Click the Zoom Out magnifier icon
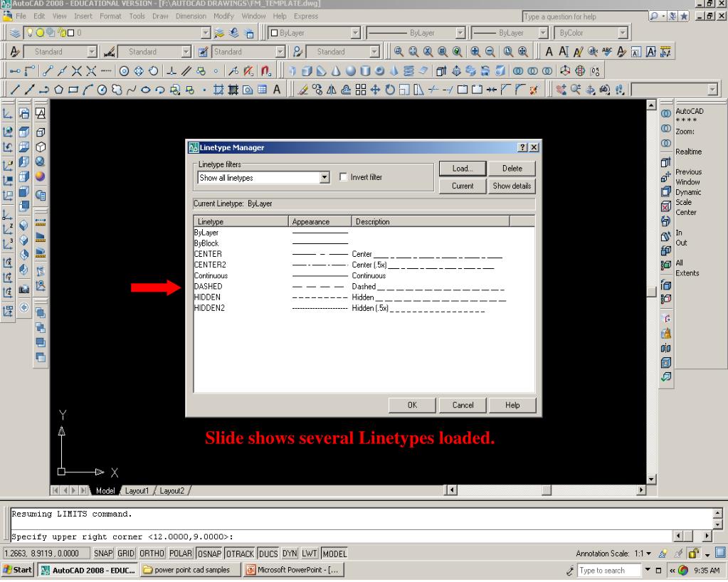This screenshot has height=582, width=728. (x=490, y=51)
